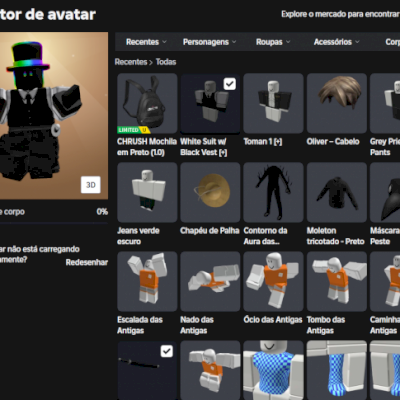The image size is (400, 400).
Task: Select the Jeans verde escuro pants thumbnail
Action: [x=147, y=192]
